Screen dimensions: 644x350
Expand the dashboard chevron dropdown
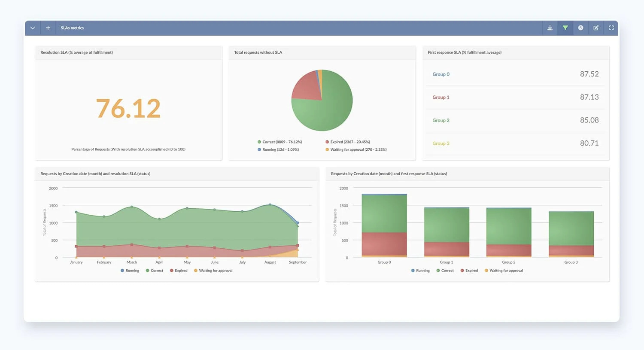(x=33, y=28)
